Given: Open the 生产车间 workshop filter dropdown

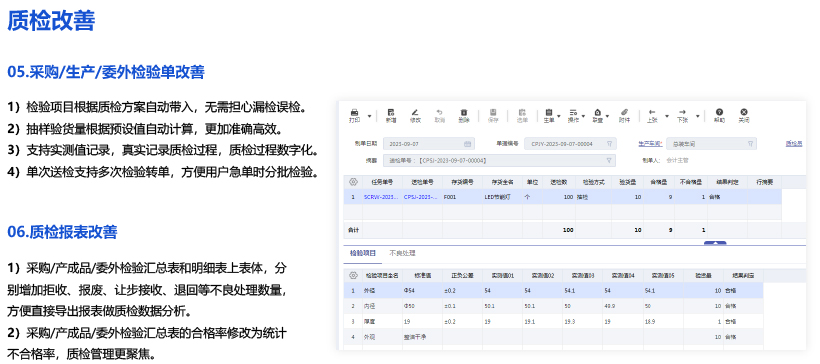Looking at the screenshot, I should pos(750,143).
